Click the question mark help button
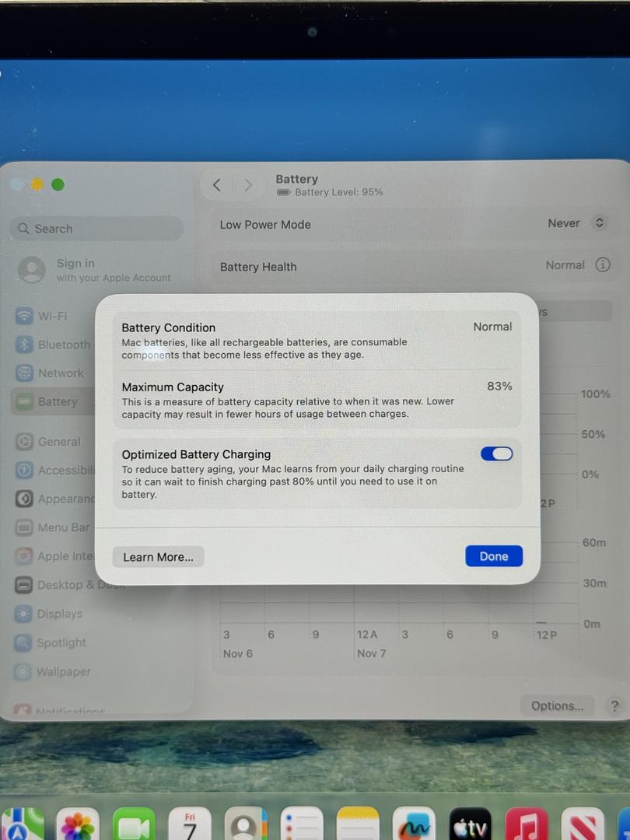Screen dimensions: 630x840 pos(614,706)
